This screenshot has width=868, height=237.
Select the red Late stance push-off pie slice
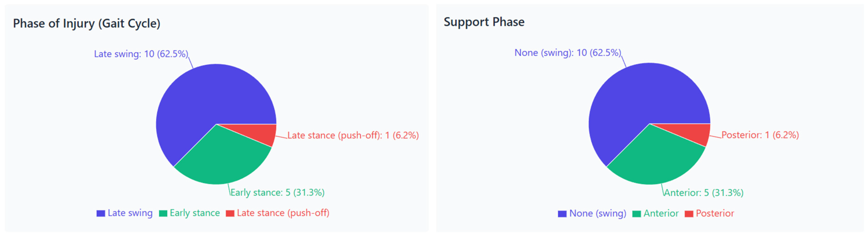(263, 133)
